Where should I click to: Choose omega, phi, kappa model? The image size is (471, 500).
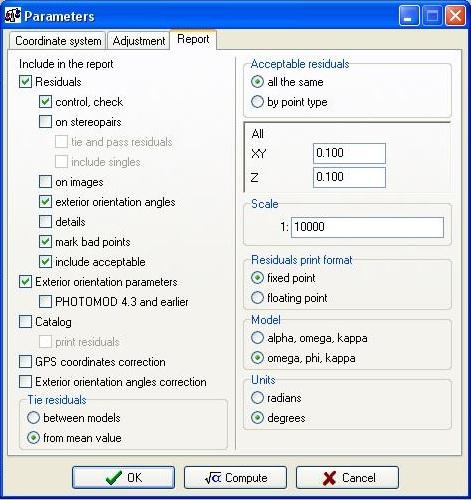[257, 358]
